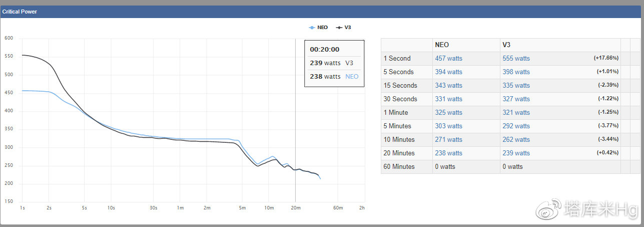The image size is (644, 227).
Task: Select V3 30 Seconds 327 watts
Action: tap(516, 99)
